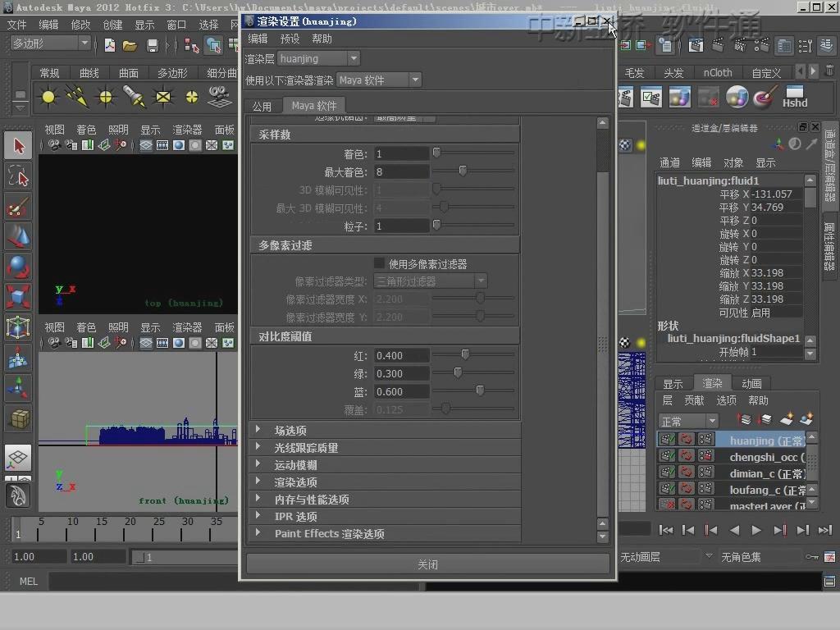Image resolution: width=840 pixels, height=630 pixels.
Task: Create a directional light from shelf
Action: pyautogui.click(x=77, y=97)
